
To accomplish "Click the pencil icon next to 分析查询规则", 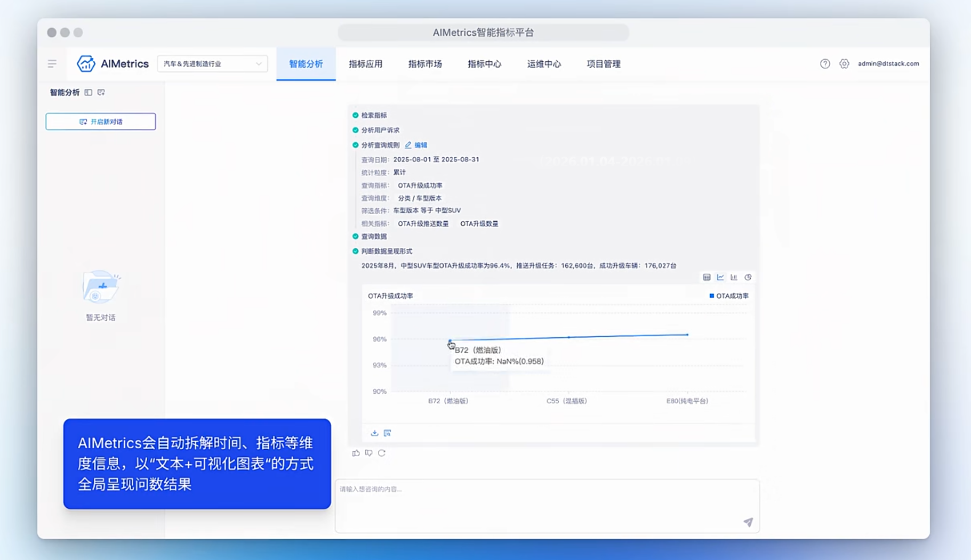I will (408, 145).
